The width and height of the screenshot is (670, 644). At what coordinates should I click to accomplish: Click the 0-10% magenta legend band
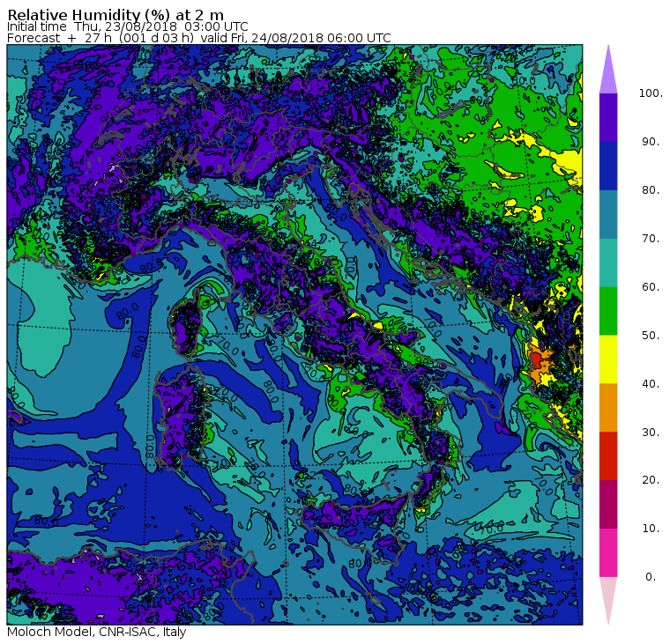click(x=608, y=553)
